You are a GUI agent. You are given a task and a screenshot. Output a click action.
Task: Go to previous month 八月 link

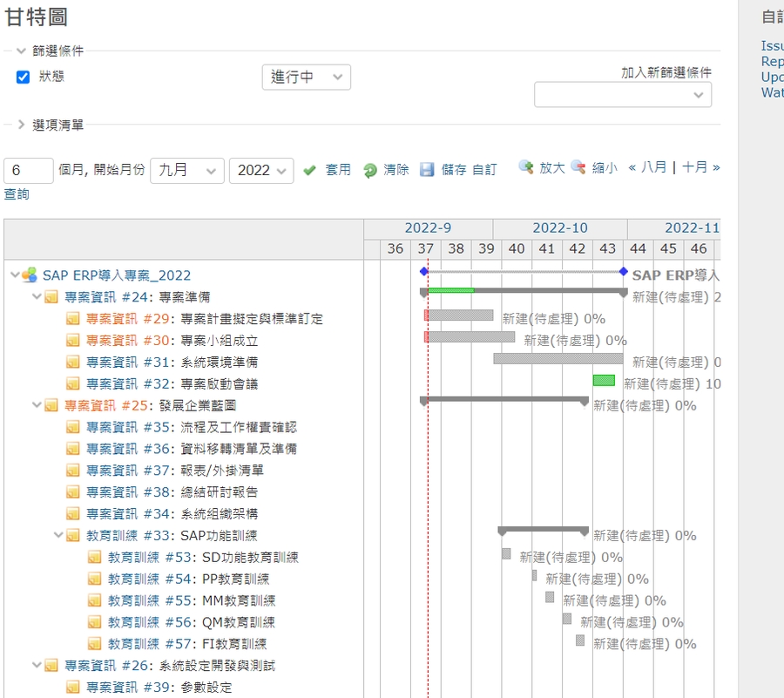tap(647, 167)
